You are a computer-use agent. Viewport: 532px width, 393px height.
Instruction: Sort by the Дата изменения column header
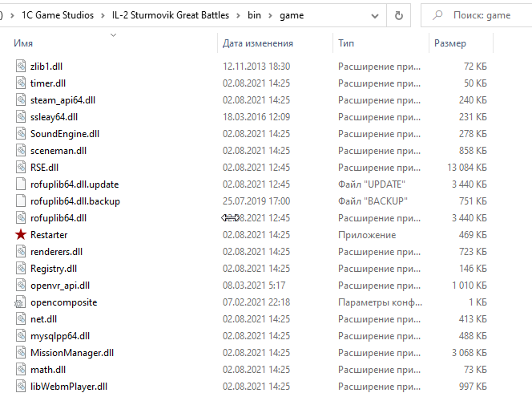(258, 43)
